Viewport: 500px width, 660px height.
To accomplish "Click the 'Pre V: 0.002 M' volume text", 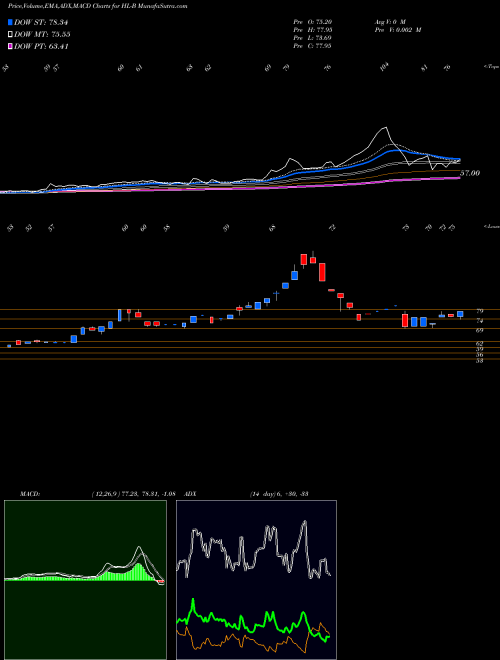I will click(397, 30).
